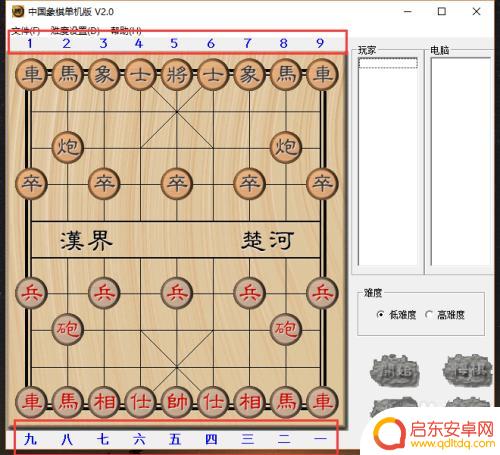The width and height of the screenshot is (500, 455).
Task: Select the black general 將 piece
Action: [x=177, y=74]
